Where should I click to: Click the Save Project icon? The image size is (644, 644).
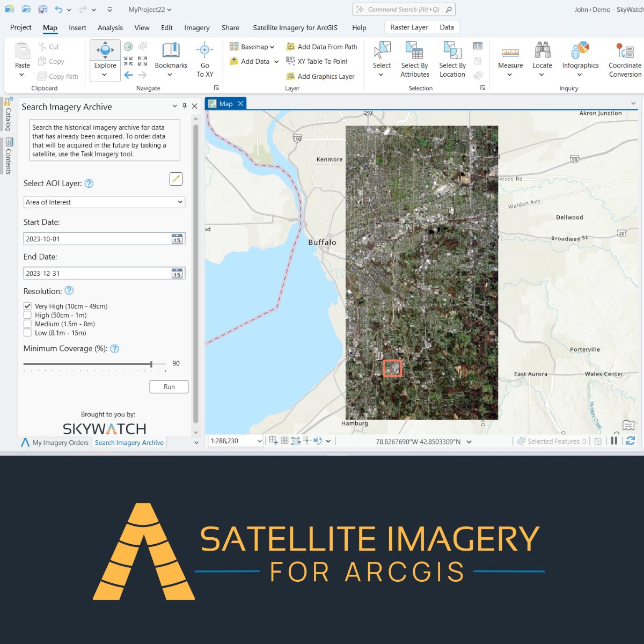pos(43,9)
